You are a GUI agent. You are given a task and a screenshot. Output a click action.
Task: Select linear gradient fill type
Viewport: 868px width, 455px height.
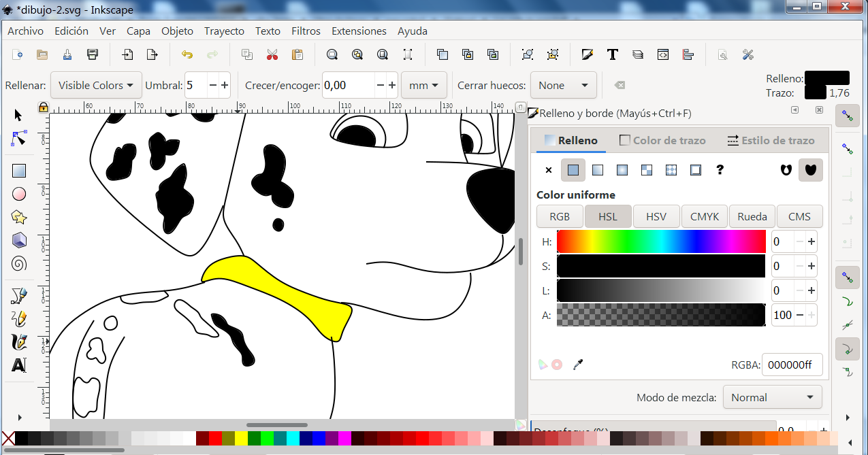(x=598, y=170)
